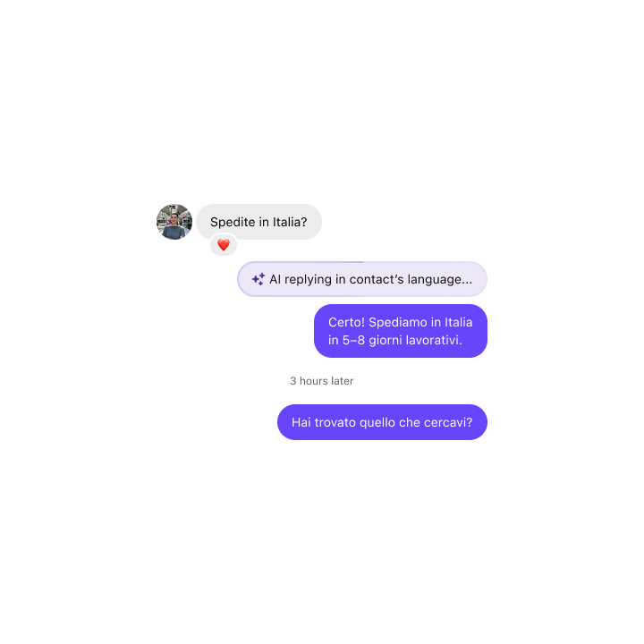Image resolution: width=644 pixels, height=644 pixels.
Task: Click the 'contact's language' text in pill
Action: tap(405, 280)
